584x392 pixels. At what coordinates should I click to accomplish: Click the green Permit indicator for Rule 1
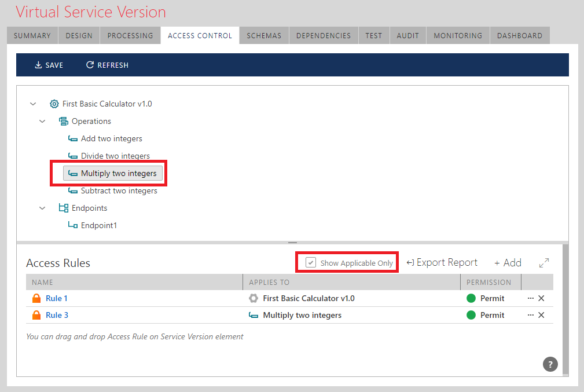point(471,299)
